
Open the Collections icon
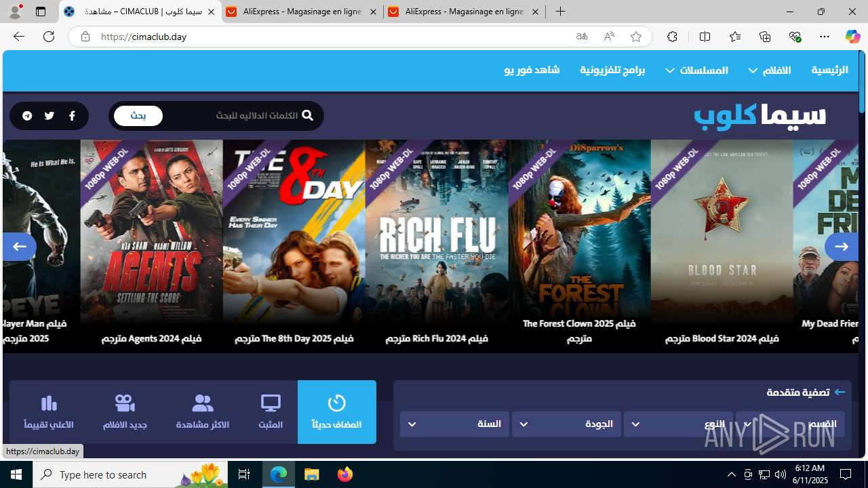(765, 37)
